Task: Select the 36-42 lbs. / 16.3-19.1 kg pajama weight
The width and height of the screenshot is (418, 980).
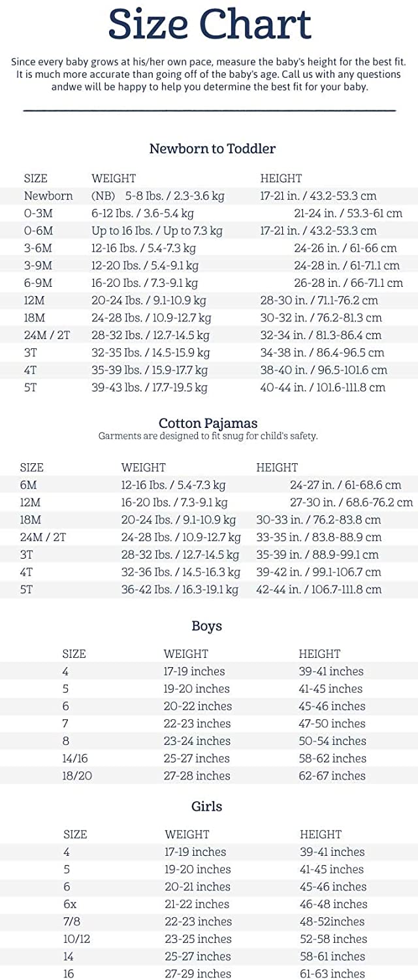Action: click(180, 589)
